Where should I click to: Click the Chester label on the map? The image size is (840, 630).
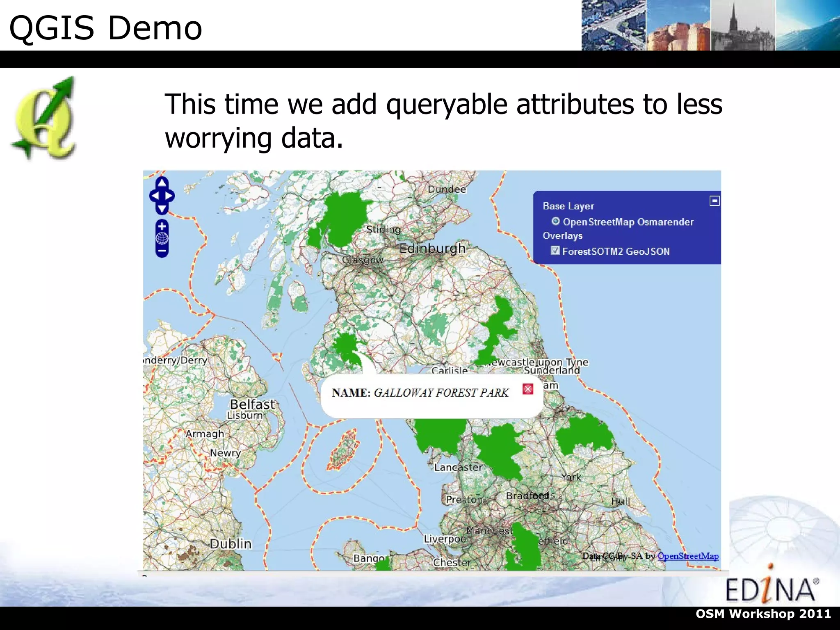[452, 562]
